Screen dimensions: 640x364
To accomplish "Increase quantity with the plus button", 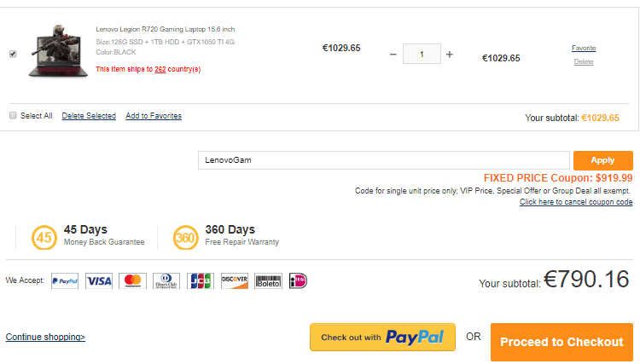I will [450, 55].
